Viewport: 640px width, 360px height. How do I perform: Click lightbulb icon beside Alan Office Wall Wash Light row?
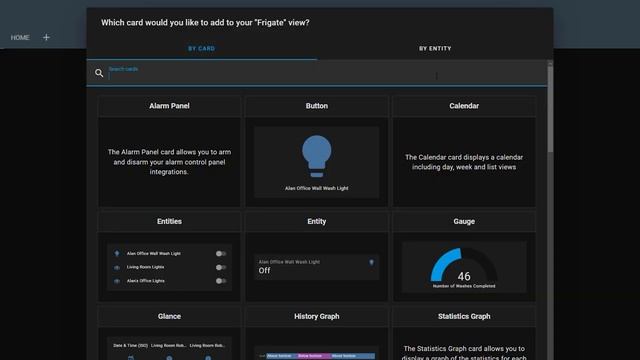117,253
